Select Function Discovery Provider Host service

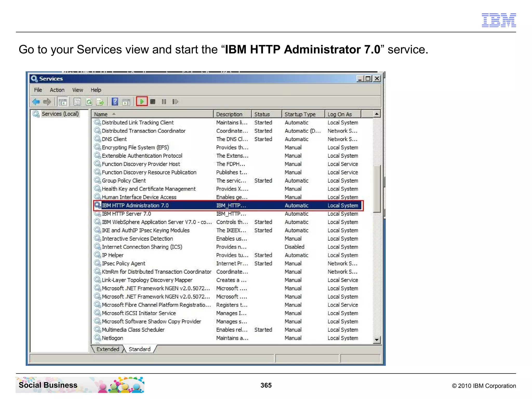[x=227, y=164]
